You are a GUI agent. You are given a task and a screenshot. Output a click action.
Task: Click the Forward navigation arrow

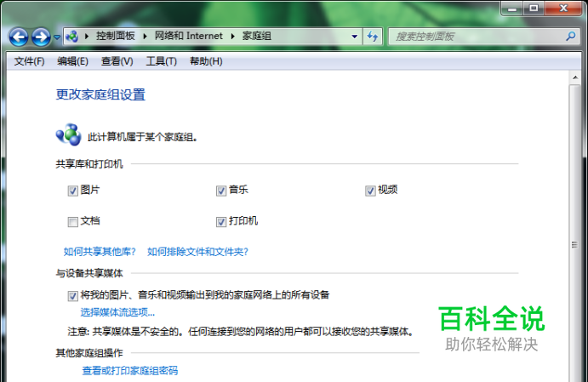[41, 37]
